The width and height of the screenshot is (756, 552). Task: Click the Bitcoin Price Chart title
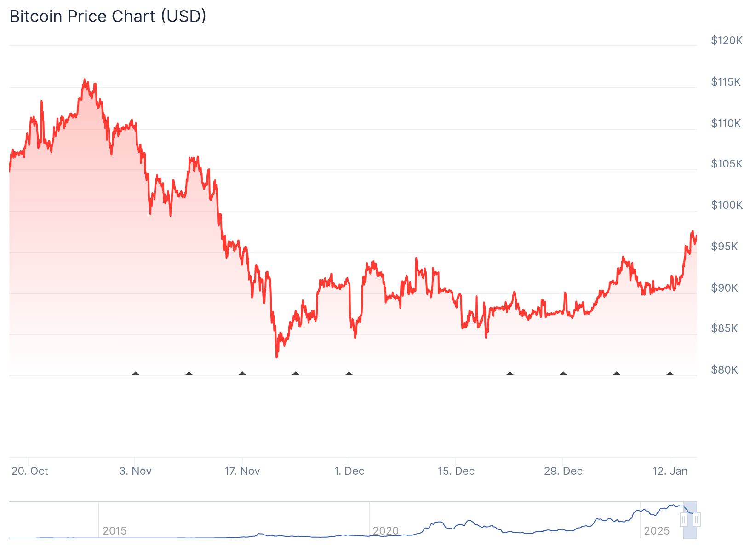point(108,16)
